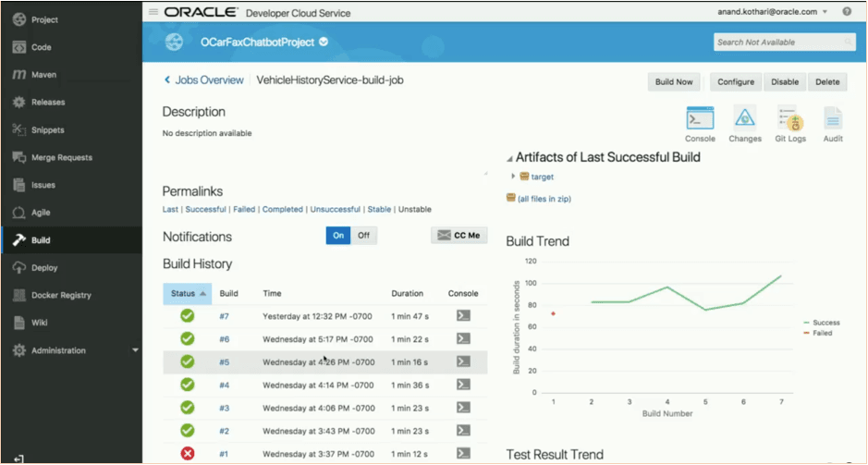
Task: Expand the Administration menu arrow
Action: coord(135,350)
